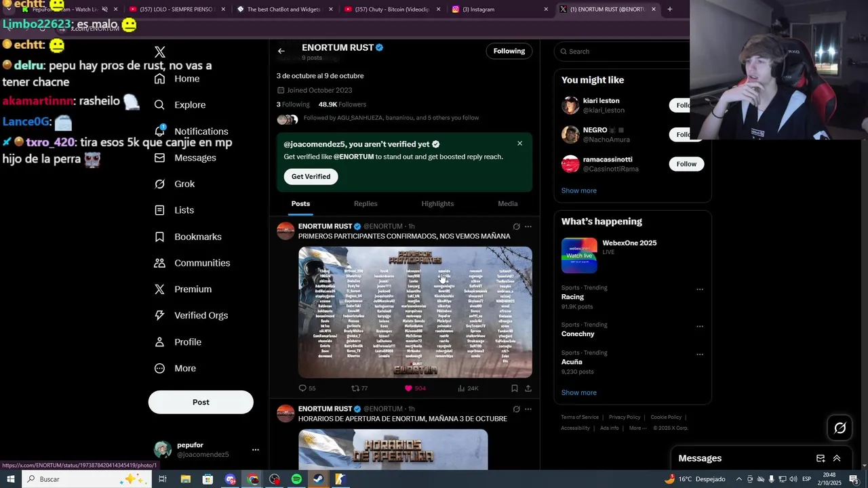
Task: Open the PRIMEROS PARTICIPANTES image
Action: point(415,312)
